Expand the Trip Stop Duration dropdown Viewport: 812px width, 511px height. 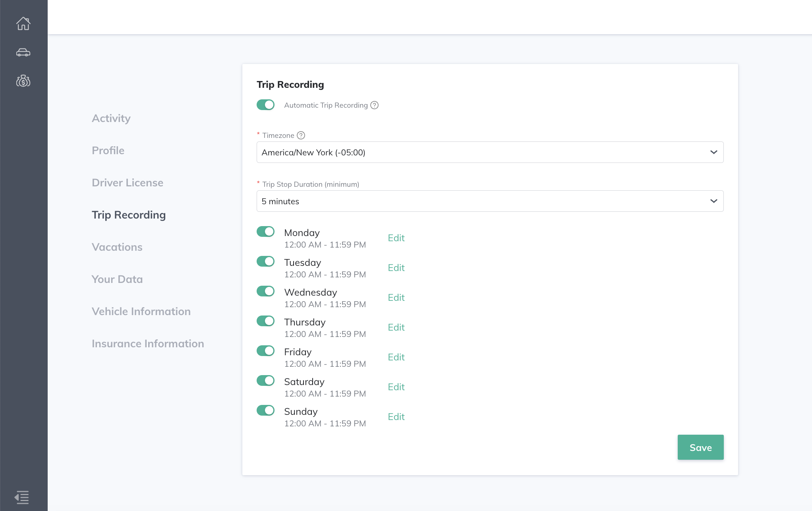pos(490,201)
